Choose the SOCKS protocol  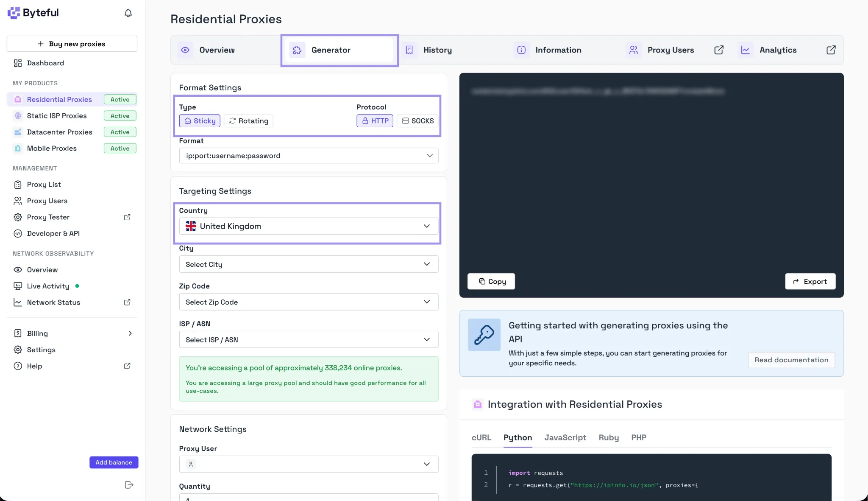pos(417,121)
